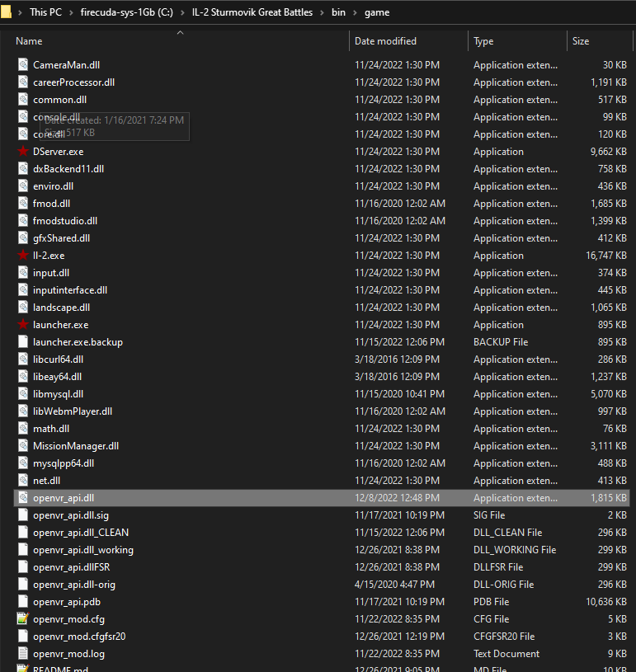Click the launcher.exe star icon

pyautogui.click(x=23, y=324)
